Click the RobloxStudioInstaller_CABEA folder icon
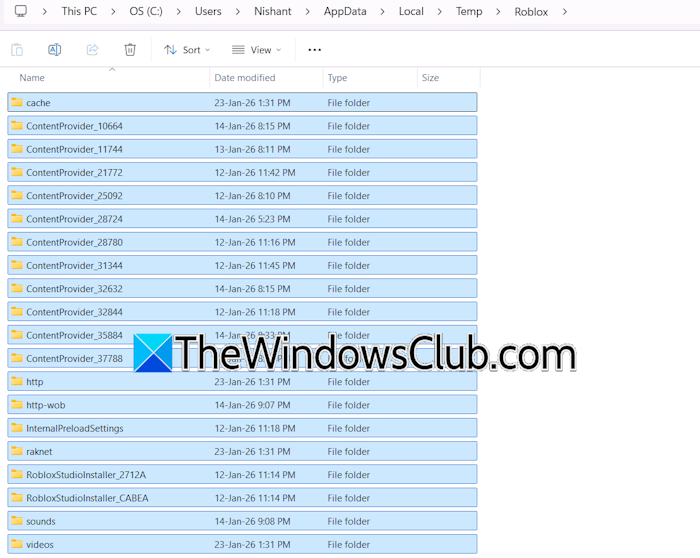The image size is (700, 558). pyautogui.click(x=17, y=497)
